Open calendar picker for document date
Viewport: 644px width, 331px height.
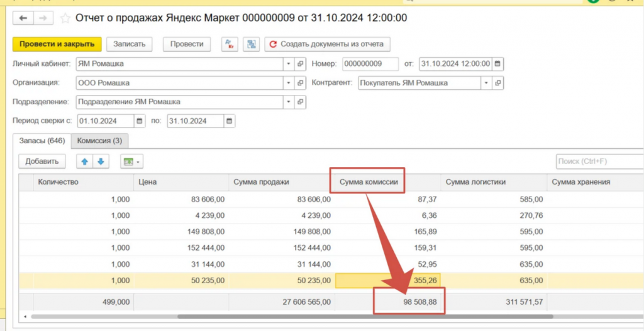(497, 63)
